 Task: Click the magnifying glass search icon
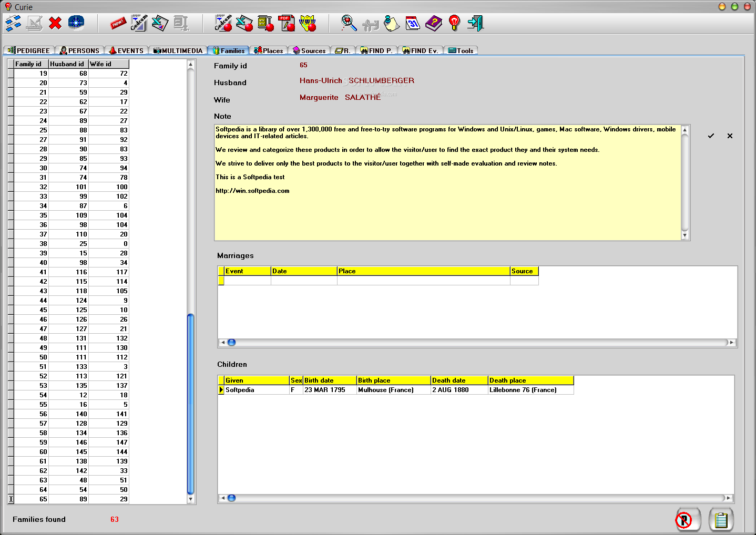349,23
